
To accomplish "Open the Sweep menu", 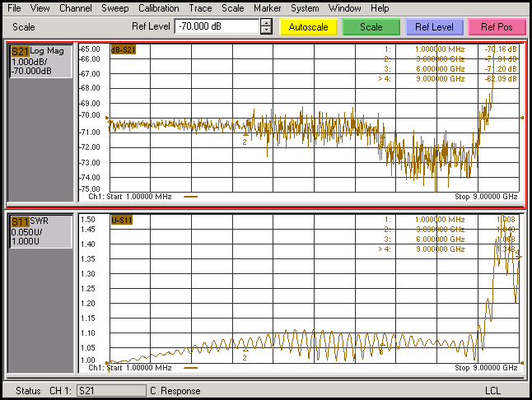I will coord(115,8).
